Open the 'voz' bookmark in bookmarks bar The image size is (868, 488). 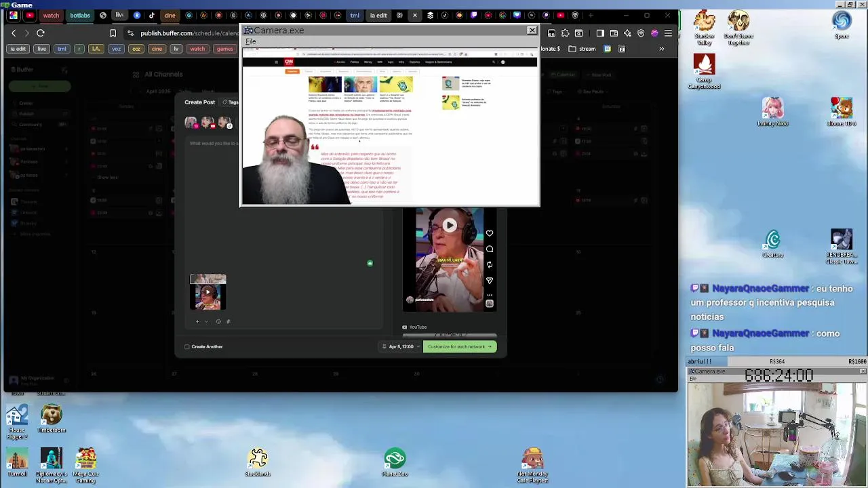coord(117,49)
